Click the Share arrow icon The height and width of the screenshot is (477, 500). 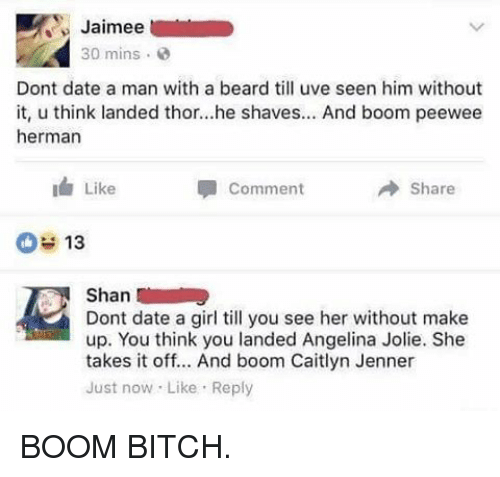pos(389,189)
